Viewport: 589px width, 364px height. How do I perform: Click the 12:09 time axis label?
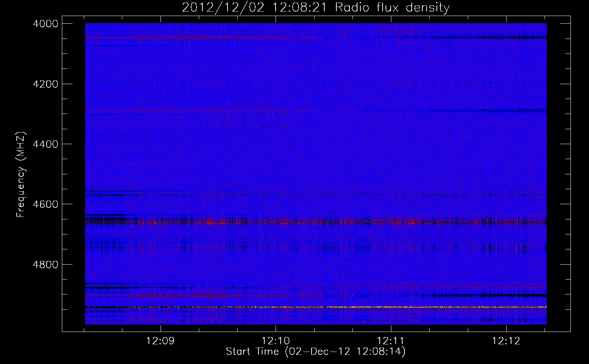[x=161, y=341]
